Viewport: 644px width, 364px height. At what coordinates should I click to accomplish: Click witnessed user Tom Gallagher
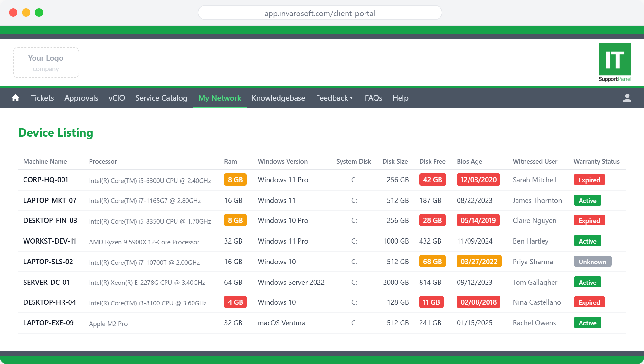(x=535, y=282)
